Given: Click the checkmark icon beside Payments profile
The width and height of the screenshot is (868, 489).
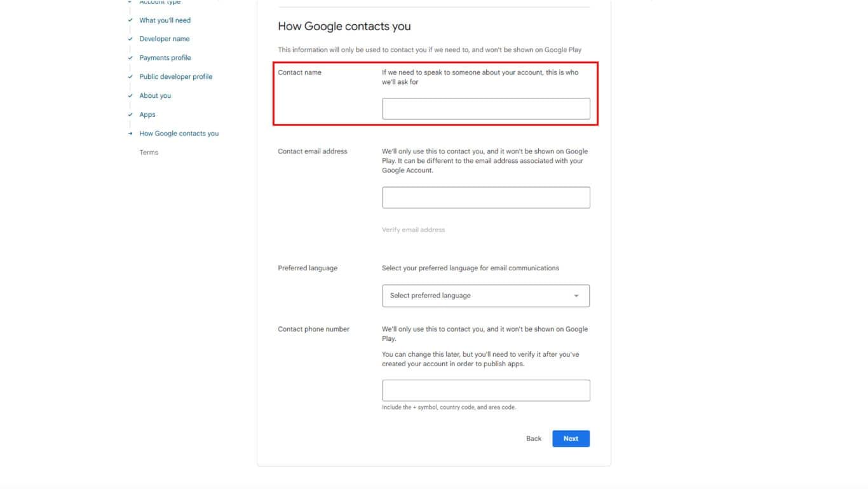Looking at the screenshot, I should click(130, 58).
